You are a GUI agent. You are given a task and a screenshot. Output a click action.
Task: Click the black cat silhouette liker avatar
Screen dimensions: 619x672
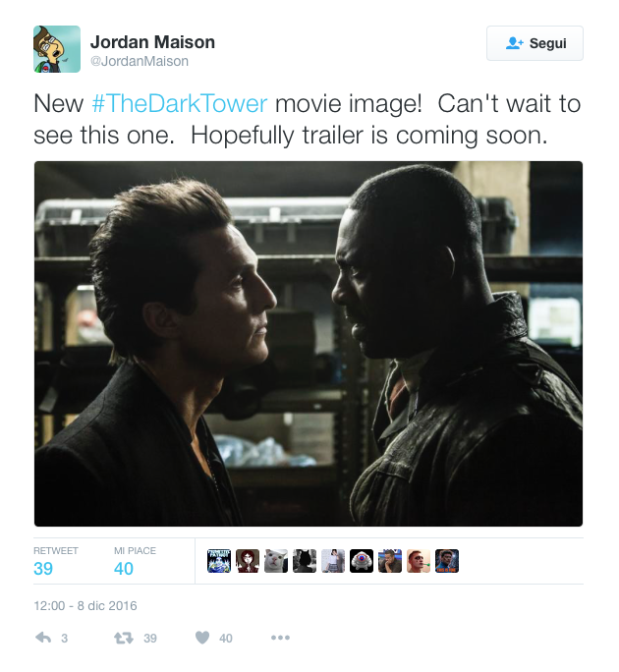305,561
